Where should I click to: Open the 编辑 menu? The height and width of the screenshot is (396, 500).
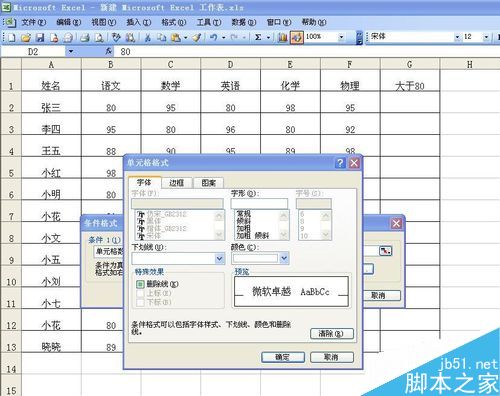tap(69, 22)
